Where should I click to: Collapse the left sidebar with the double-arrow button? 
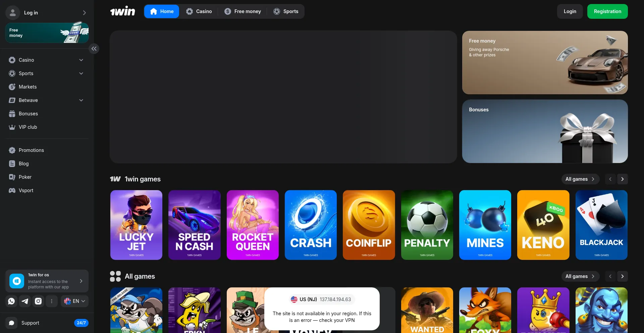pyautogui.click(x=94, y=49)
